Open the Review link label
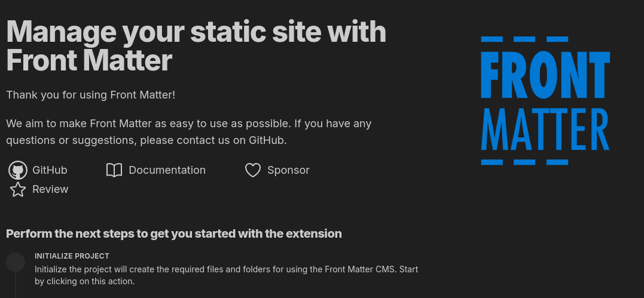 (50, 189)
